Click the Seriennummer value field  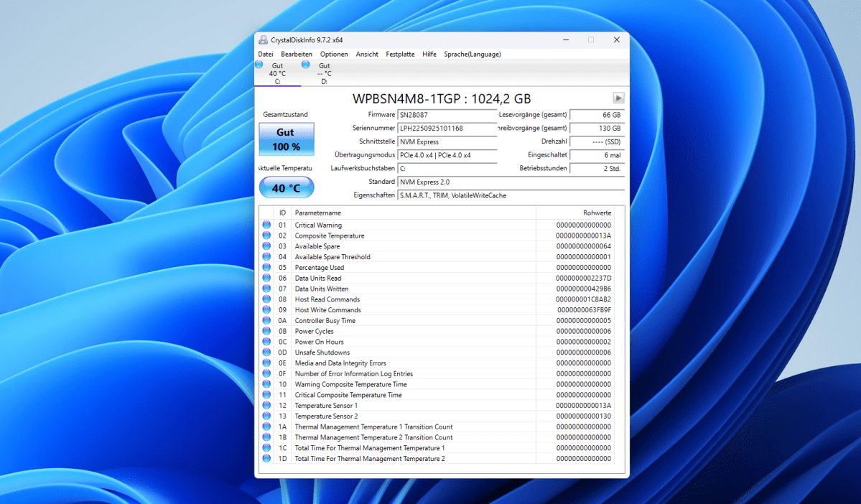point(447,128)
